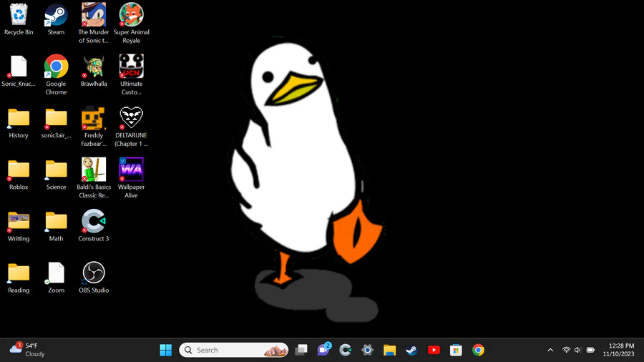Open Microsoft Store from the taskbar
Image resolution: width=644 pixels, height=362 pixels.
[456, 350]
